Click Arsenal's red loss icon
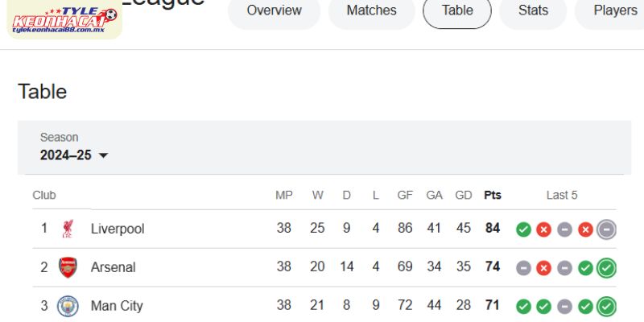Image resolution: width=644 pixels, height=322 pixels. pos(544,268)
